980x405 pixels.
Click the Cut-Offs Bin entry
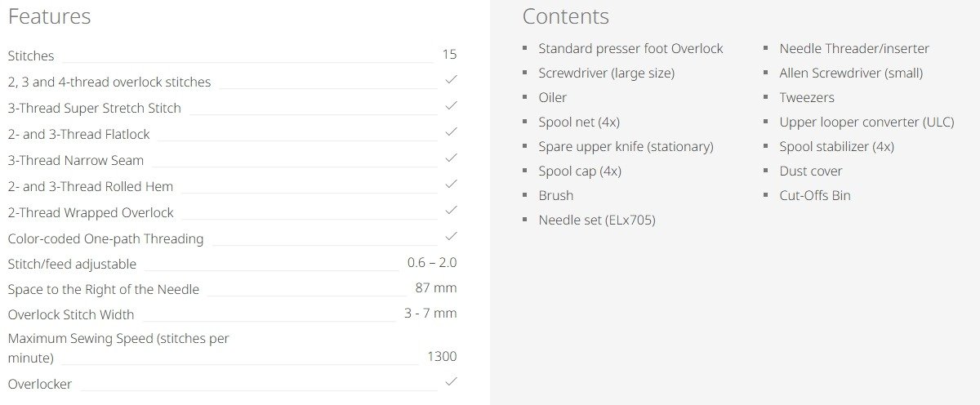point(815,196)
